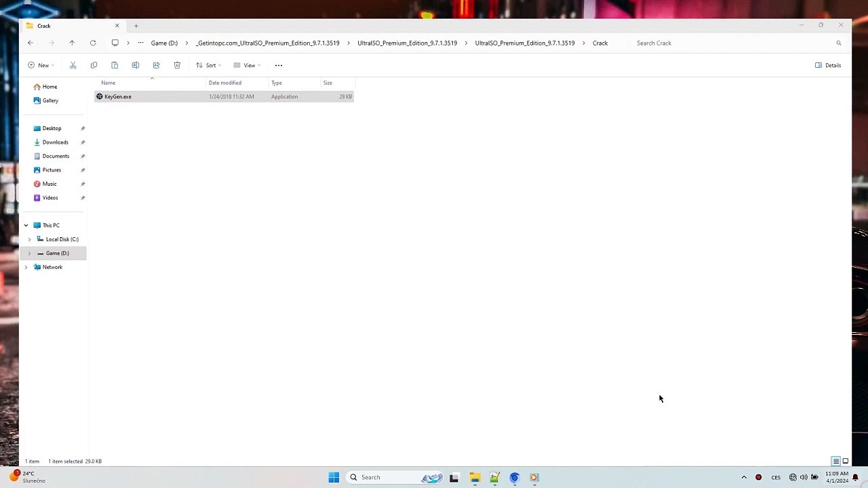
Task: Open the Desktop quick access folder
Action: (52, 128)
